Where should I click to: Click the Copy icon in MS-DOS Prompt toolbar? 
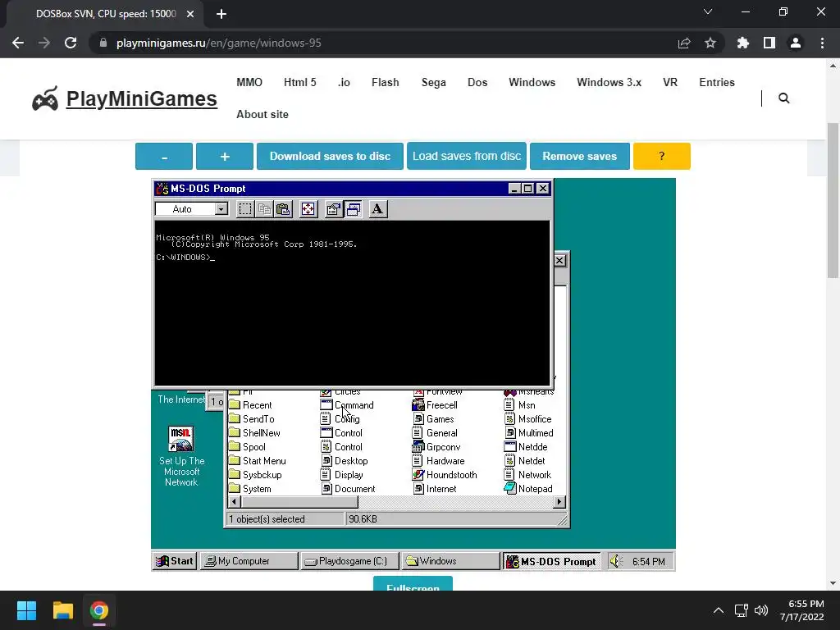(264, 209)
